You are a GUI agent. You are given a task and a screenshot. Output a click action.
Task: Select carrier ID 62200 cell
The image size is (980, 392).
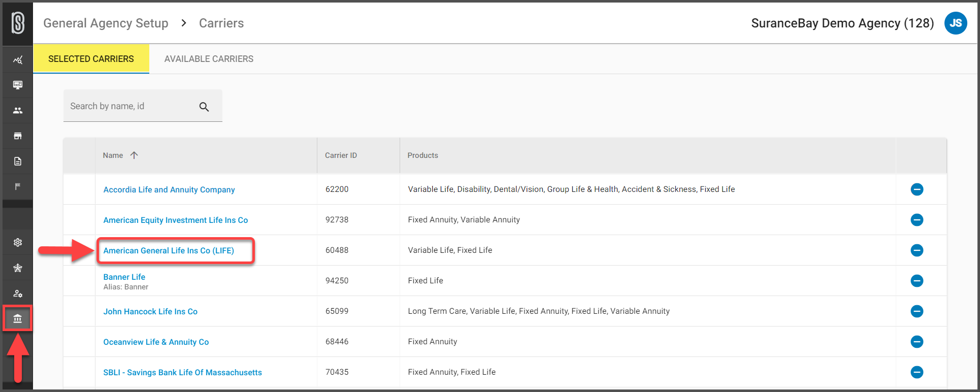pos(337,189)
